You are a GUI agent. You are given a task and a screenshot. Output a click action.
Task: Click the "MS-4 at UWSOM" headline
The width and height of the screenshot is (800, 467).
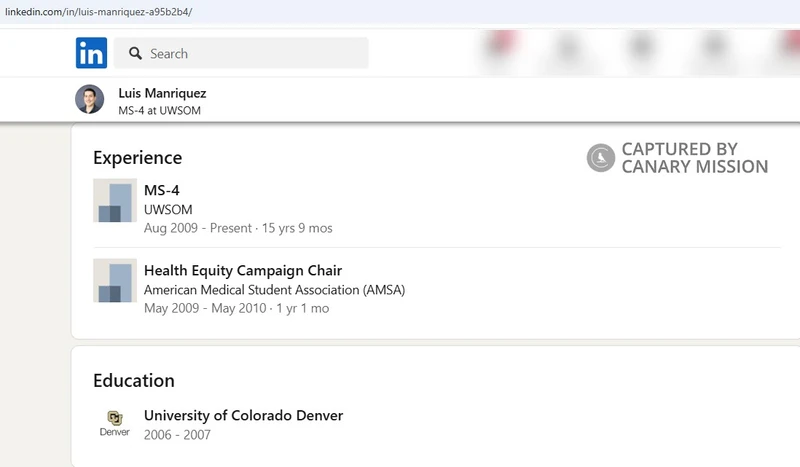tap(159, 111)
